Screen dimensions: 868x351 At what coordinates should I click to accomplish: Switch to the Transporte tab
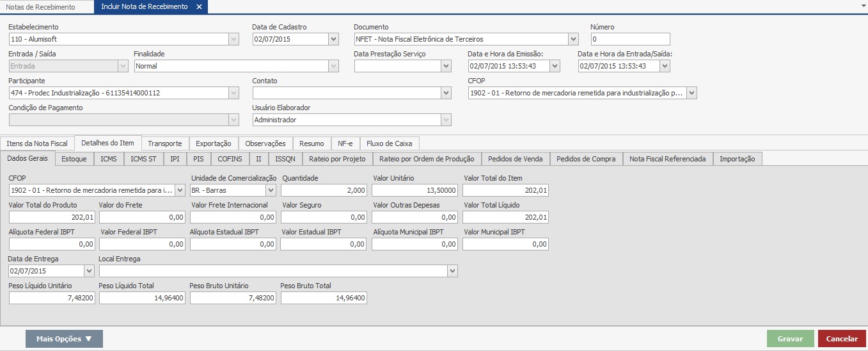click(x=164, y=143)
